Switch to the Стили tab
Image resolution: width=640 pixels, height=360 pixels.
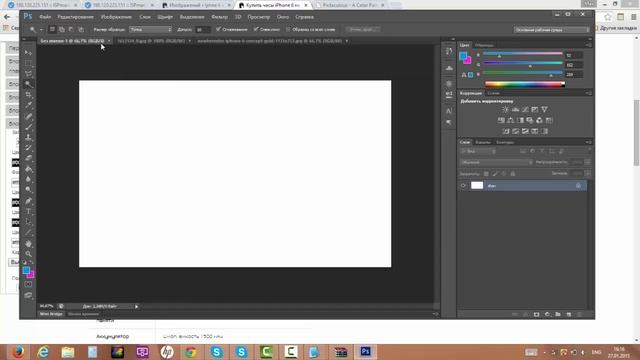click(493, 93)
